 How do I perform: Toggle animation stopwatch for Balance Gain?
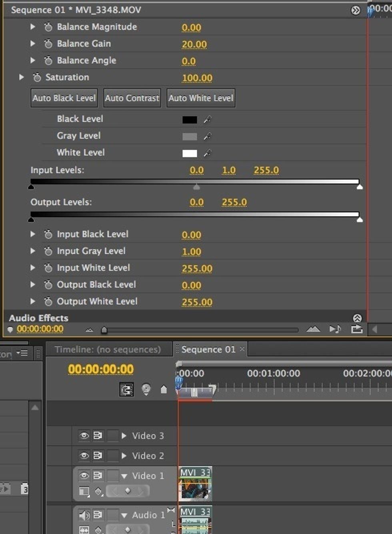click(x=48, y=44)
